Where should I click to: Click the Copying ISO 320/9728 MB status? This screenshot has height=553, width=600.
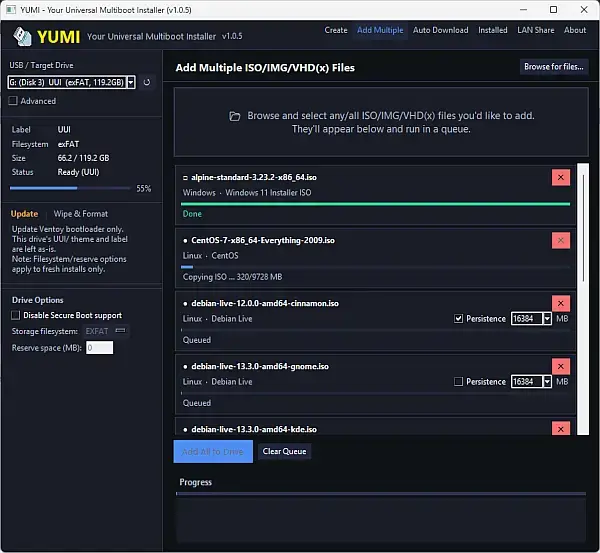[232, 277]
